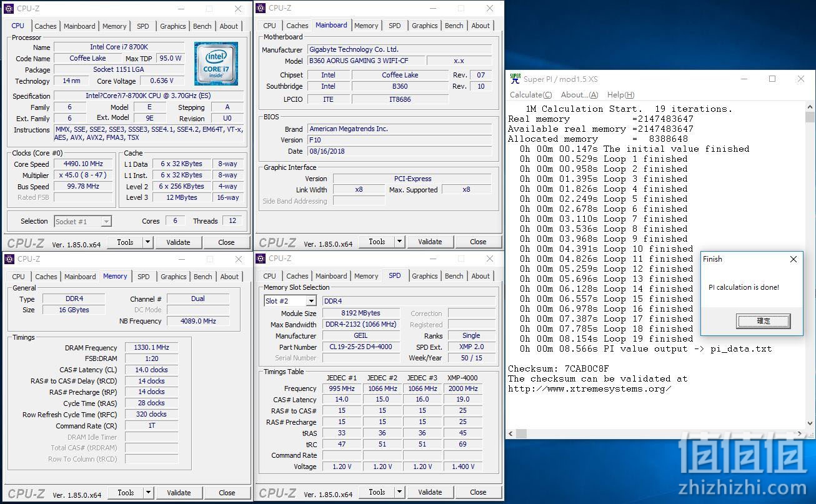The image size is (816, 504).
Task: Click Validate in CPU tab window
Action: click(x=178, y=242)
